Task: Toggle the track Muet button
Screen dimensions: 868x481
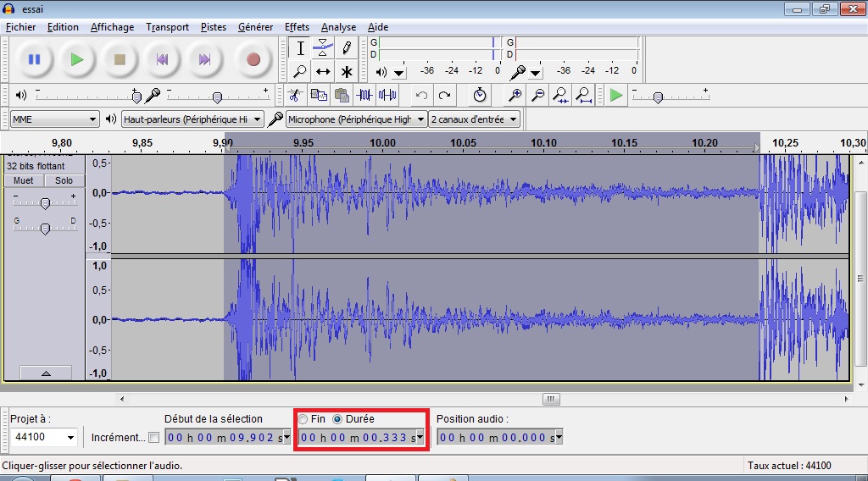Action: click(x=23, y=180)
